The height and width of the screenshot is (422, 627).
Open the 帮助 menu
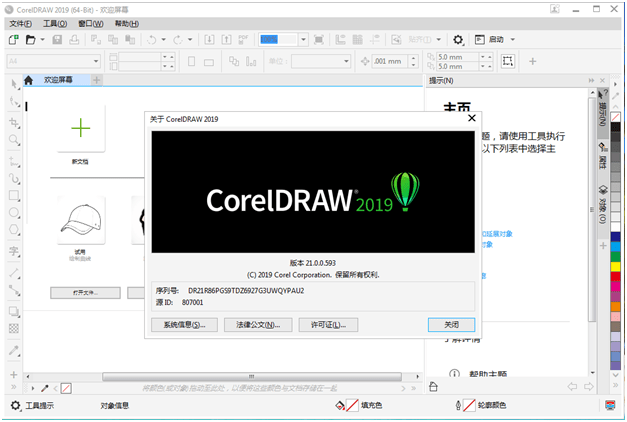[127, 24]
